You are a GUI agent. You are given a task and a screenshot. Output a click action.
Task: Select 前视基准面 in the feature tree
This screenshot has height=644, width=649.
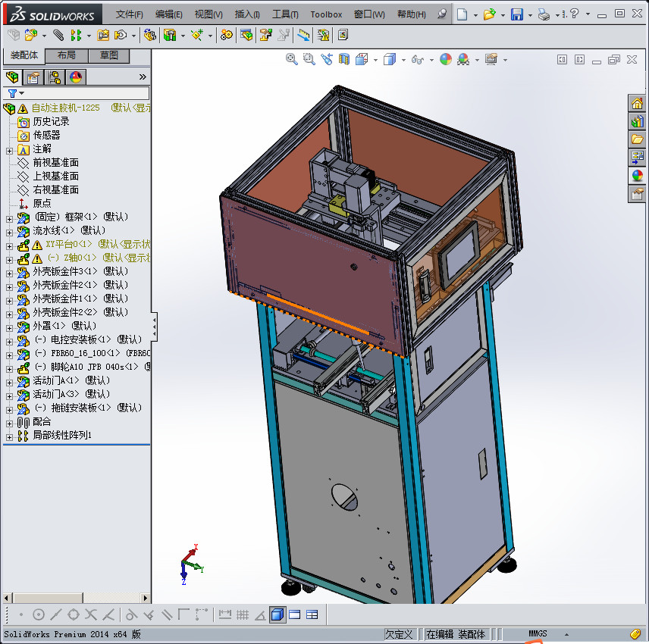(x=55, y=163)
